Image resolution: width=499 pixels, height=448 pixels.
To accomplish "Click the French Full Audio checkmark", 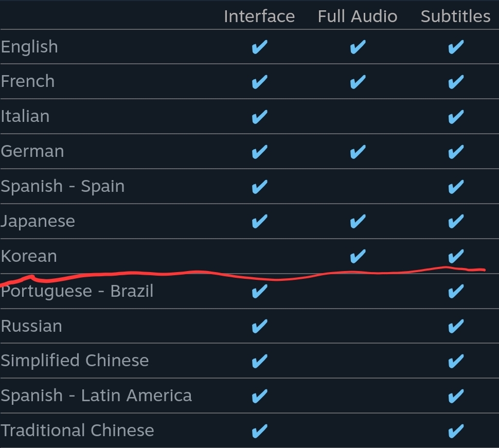I will point(358,82).
